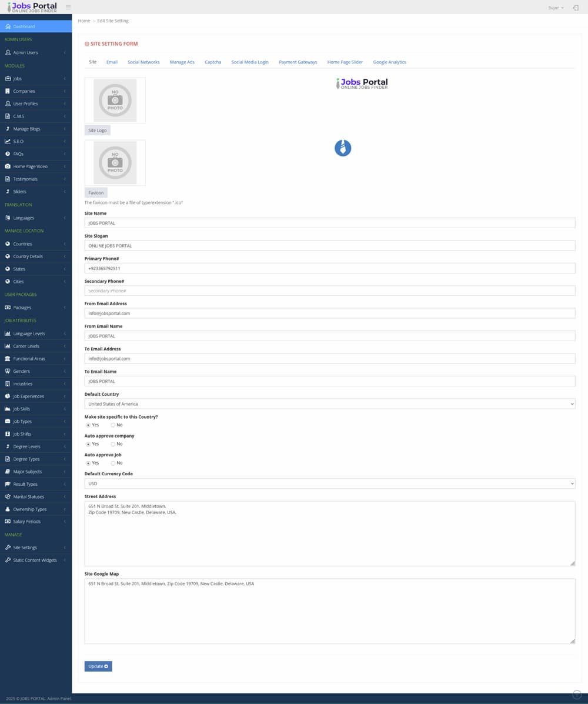Expand the Career Levels sidebar menu
This screenshot has width=588, height=704.
[x=36, y=346]
